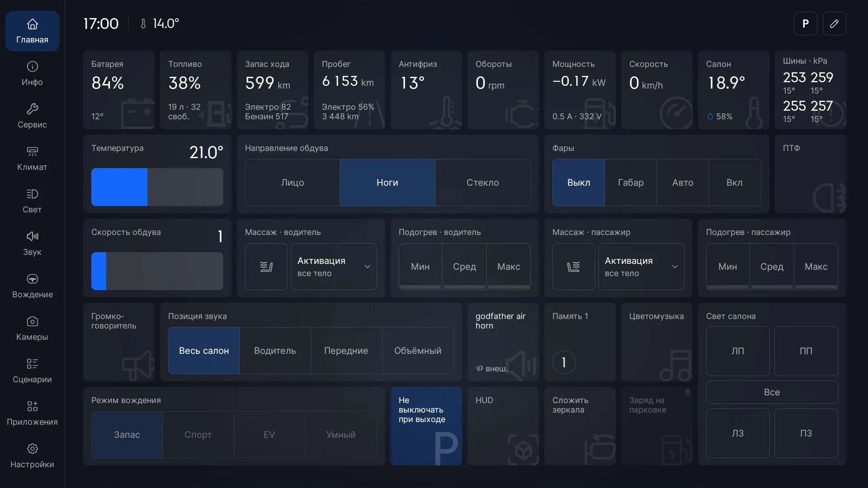Disable Не выключать при выходе
The height and width of the screenshot is (488, 868).
click(426, 426)
